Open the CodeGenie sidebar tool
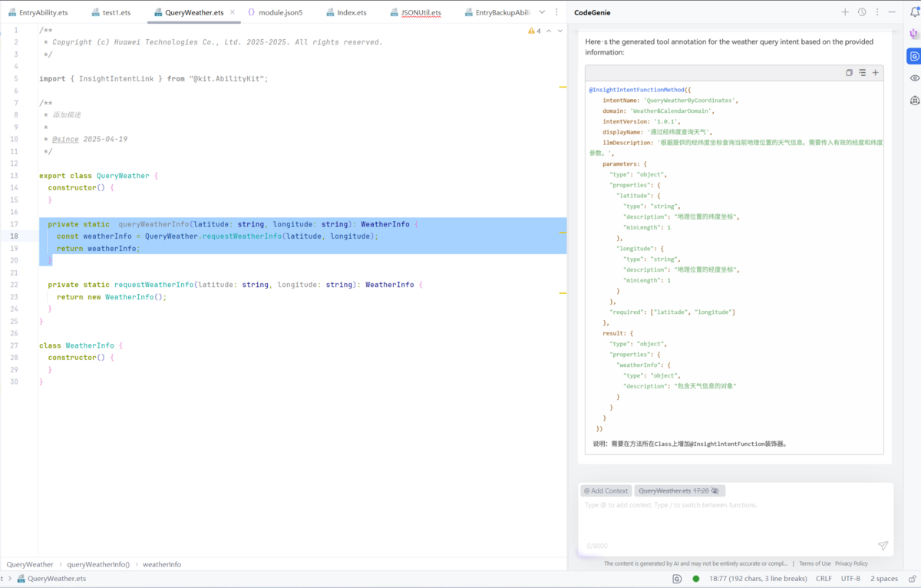 (913, 56)
